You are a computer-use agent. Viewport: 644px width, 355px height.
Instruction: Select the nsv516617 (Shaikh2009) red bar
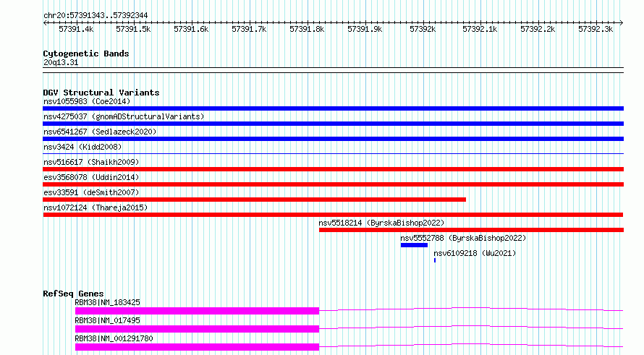(333, 169)
